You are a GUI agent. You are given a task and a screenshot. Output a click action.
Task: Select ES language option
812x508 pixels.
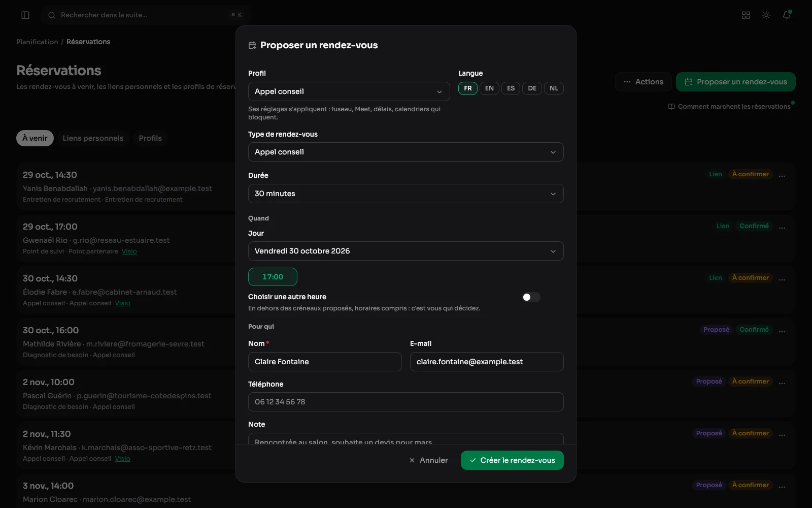[511, 88]
